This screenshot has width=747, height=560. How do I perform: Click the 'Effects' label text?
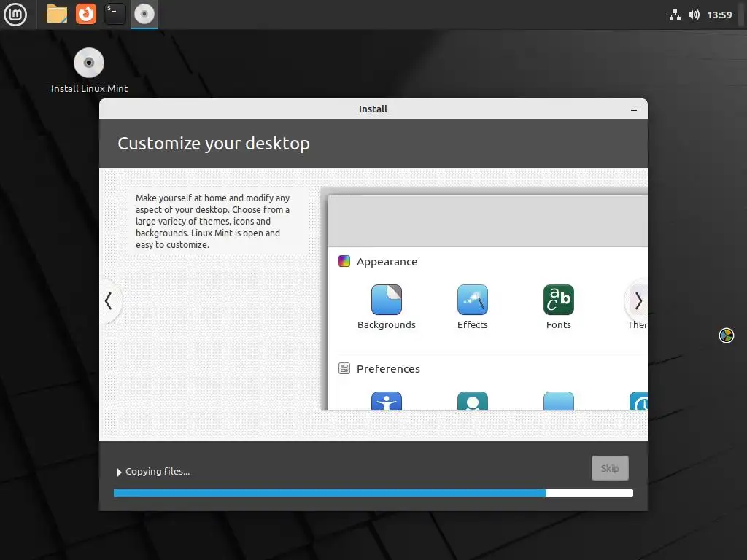[x=473, y=324]
